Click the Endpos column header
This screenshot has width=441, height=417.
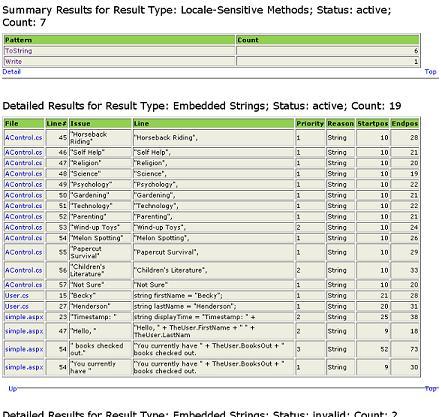[405, 123]
